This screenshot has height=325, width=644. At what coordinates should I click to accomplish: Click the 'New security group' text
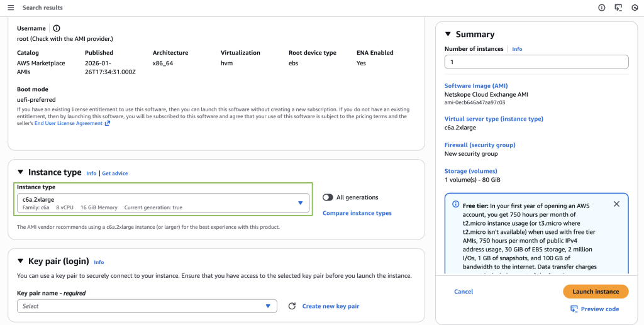471,154
